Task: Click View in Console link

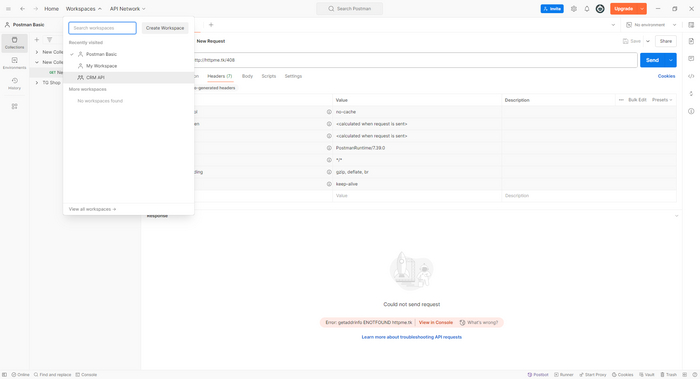Action: click(436, 322)
